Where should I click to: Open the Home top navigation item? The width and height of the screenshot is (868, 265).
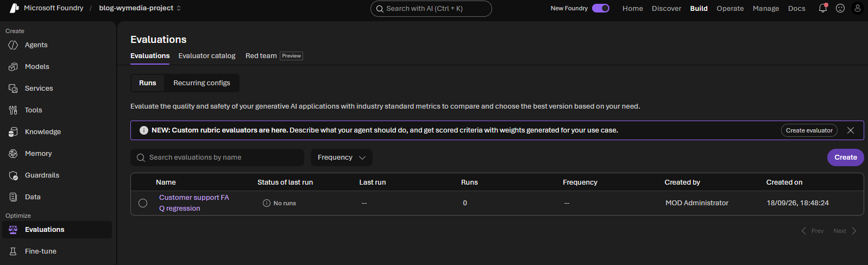pyautogui.click(x=633, y=8)
